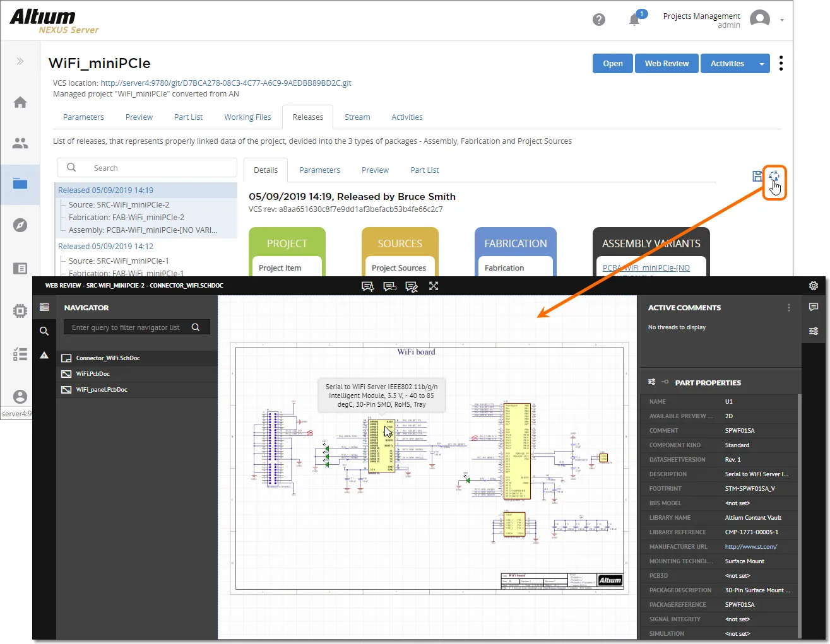The width and height of the screenshot is (830, 644).
Task: Click the save/download release icon
Action: (x=757, y=177)
